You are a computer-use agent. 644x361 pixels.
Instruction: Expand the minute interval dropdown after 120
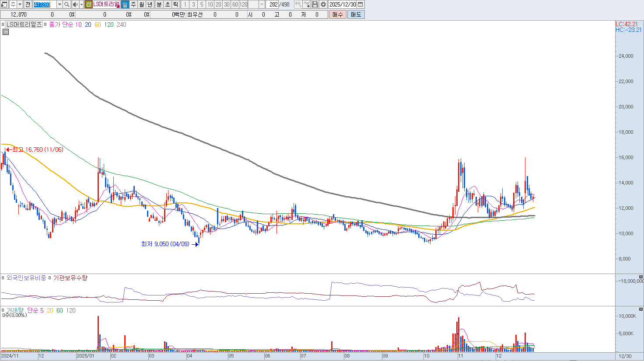point(262,4)
